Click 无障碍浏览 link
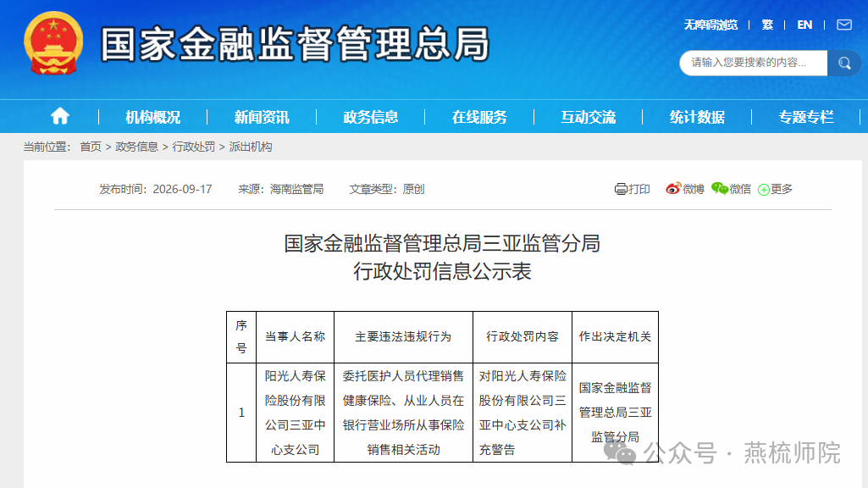 (710, 25)
